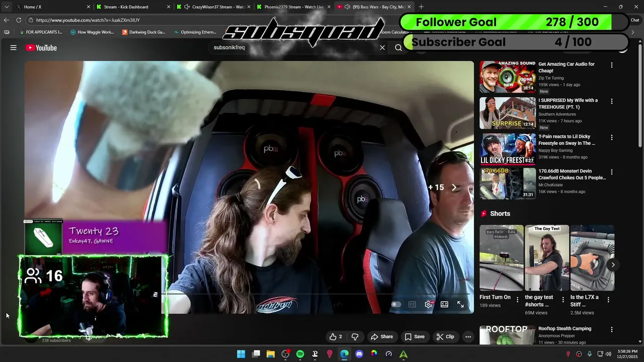Open the Gay Test short thumbnail
The width and height of the screenshot is (644, 362).
[547, 258]
